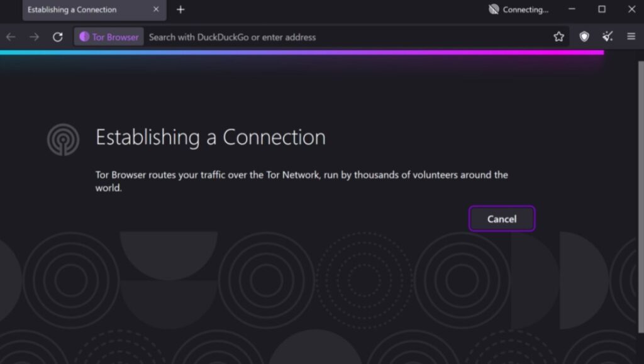Viewport: 644px width, 364px height.
Task: Click the 'Establishing a Connection' heading text
Action: point(211,137)
